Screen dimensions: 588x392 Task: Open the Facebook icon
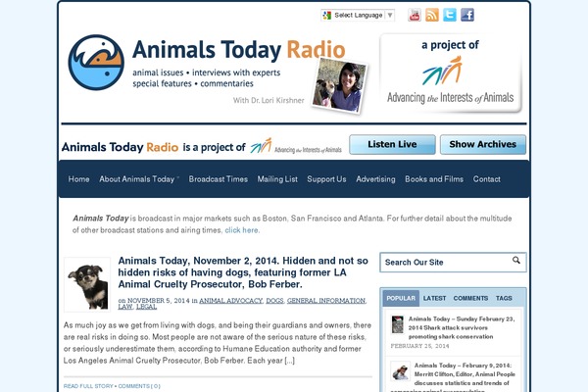tap(467, 15)
